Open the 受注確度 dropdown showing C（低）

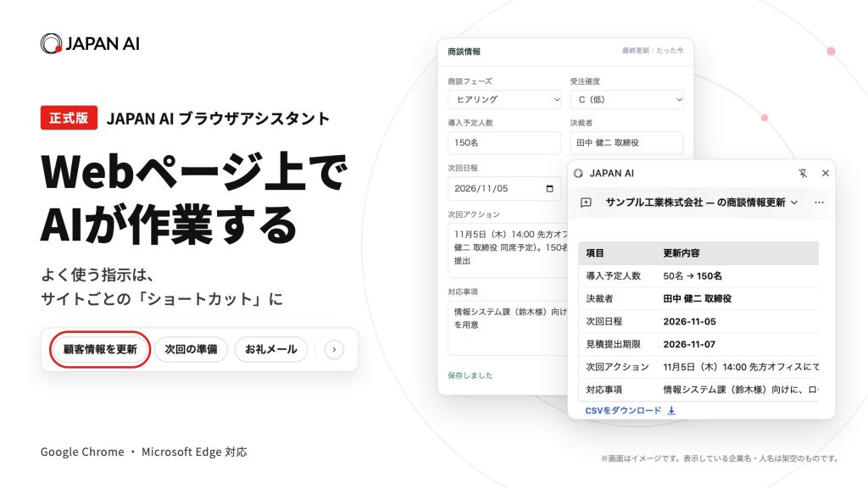point(626,100)
